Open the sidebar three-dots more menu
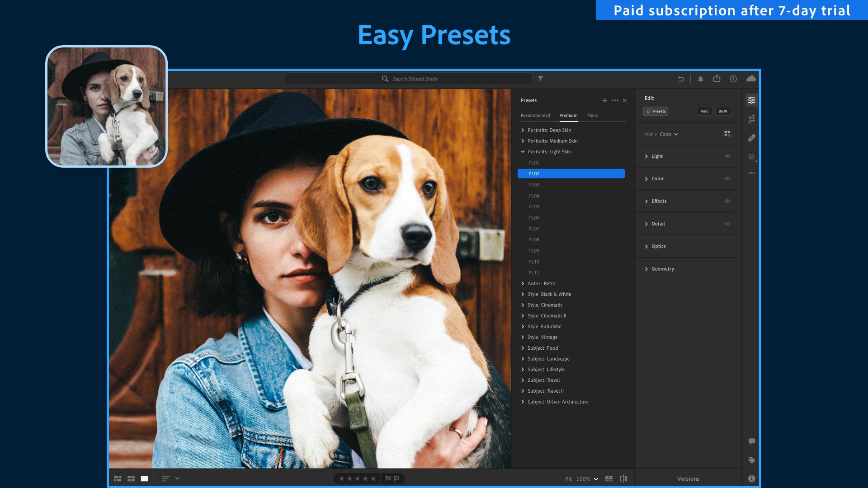The image size is (868, 488). [751, 173]
